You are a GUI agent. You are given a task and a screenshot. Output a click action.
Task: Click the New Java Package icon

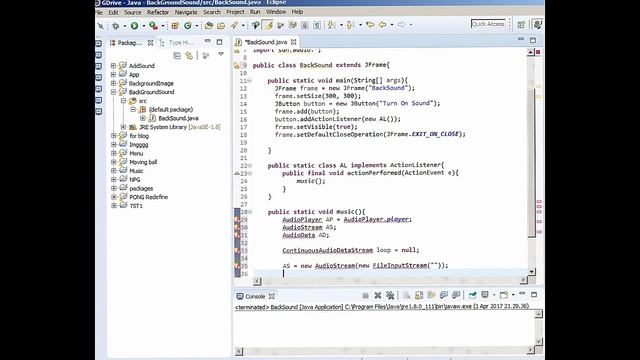click(x=175, y=26)
